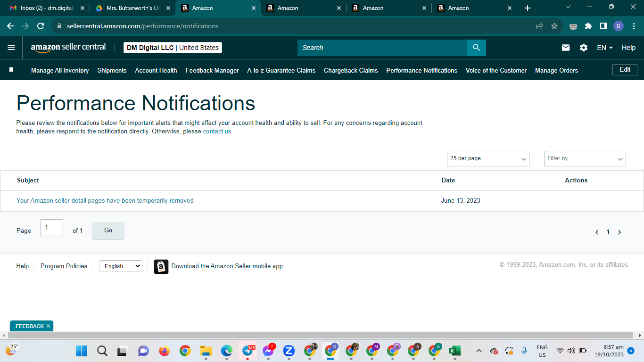This screenshot has width=644, height=362.
Task: Open Manage All Inventory
Action: click(x=60, y=70)
